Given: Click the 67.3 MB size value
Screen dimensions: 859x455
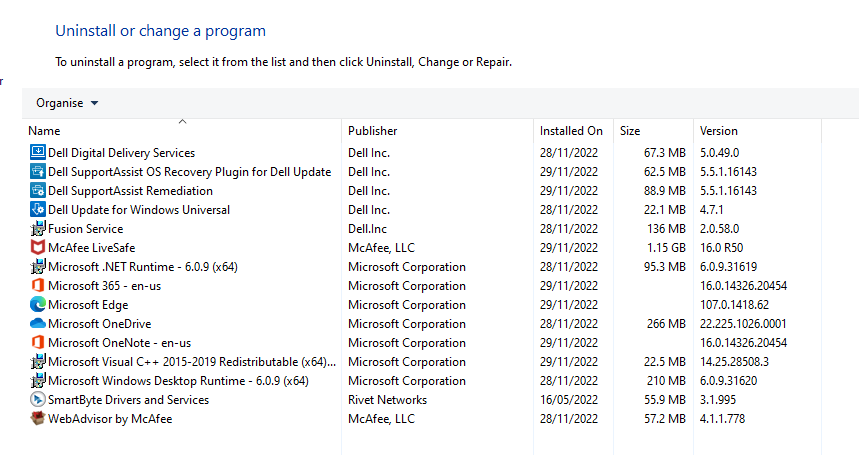Looking at the screenshot, I should point(665,153).
